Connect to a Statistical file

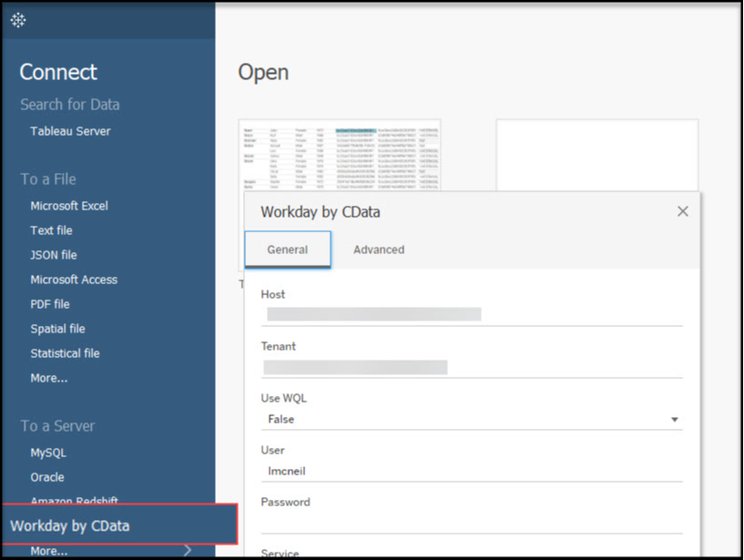[65, 353]
